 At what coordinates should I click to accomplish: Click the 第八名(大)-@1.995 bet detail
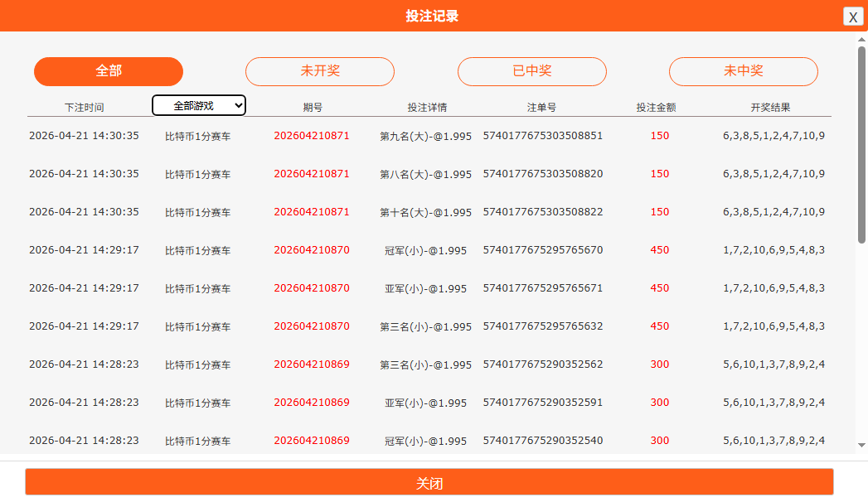point(425,175)
